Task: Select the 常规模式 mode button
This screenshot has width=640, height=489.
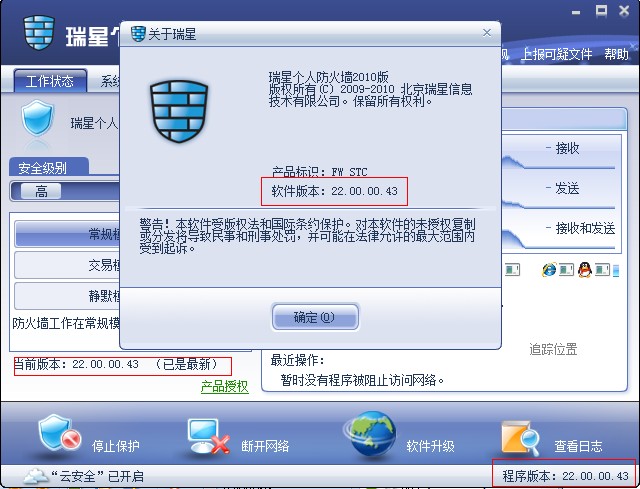Action: coord(68,234)
